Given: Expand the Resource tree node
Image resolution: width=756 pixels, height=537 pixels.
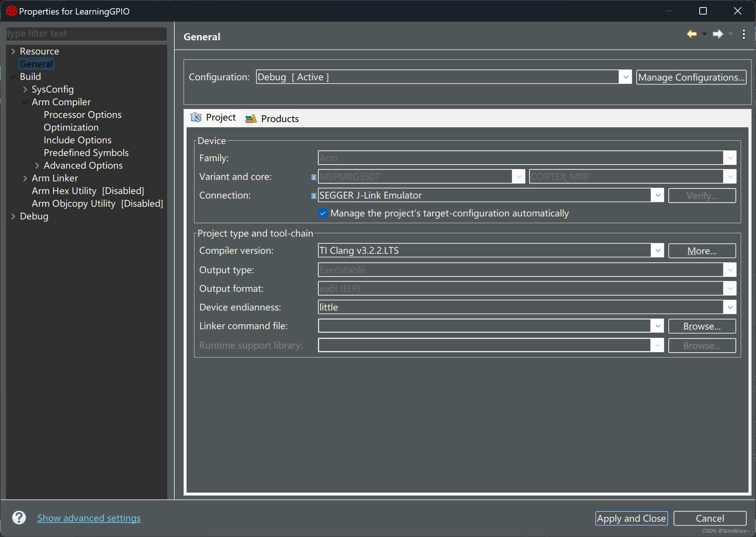Looking at the screenshot, I should (x=13, y=51).
